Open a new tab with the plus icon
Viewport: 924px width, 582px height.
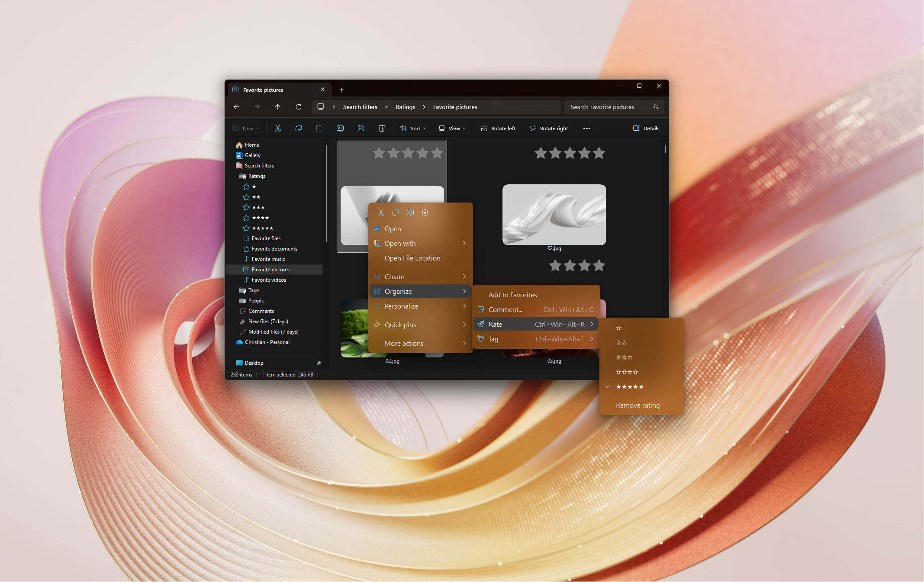click(342, 90)
